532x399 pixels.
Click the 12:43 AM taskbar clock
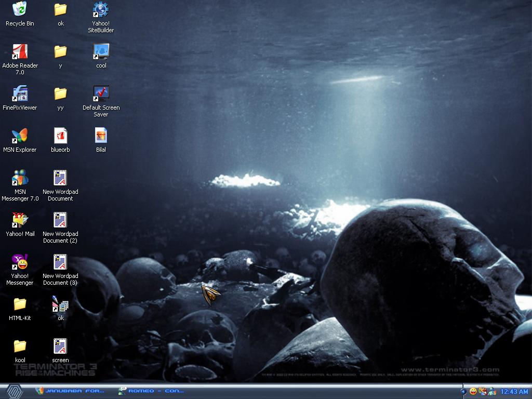(x=514, y=392)
